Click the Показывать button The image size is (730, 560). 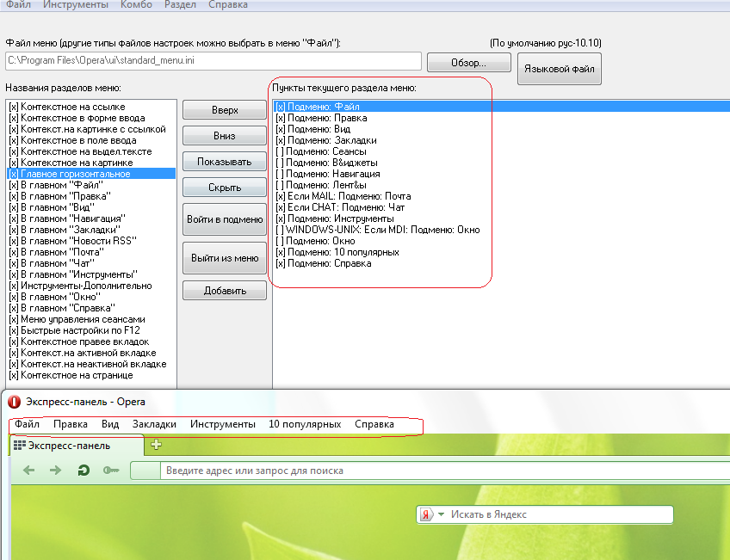[x=225, y=162]
